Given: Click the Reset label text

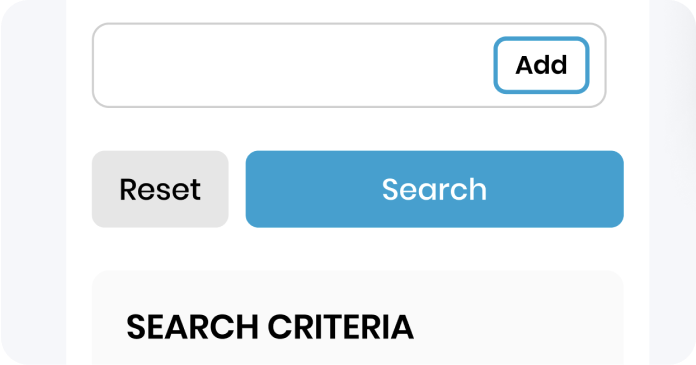Looking at the screenshot, I should 160,190.
